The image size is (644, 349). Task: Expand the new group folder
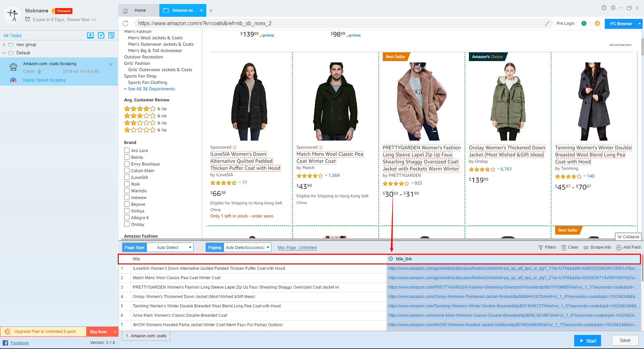pos(4,45)
